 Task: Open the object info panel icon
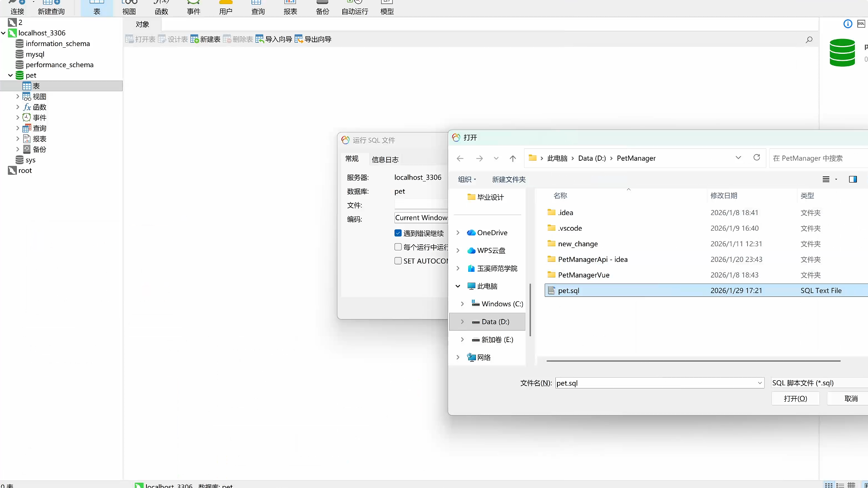click(848, 24)
